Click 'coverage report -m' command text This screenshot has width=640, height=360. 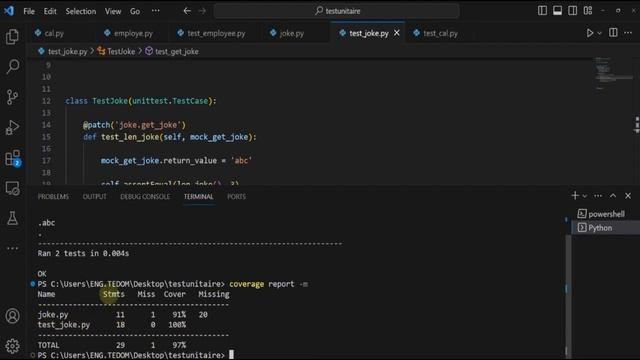pyautogui.click(x=269, y=284)
